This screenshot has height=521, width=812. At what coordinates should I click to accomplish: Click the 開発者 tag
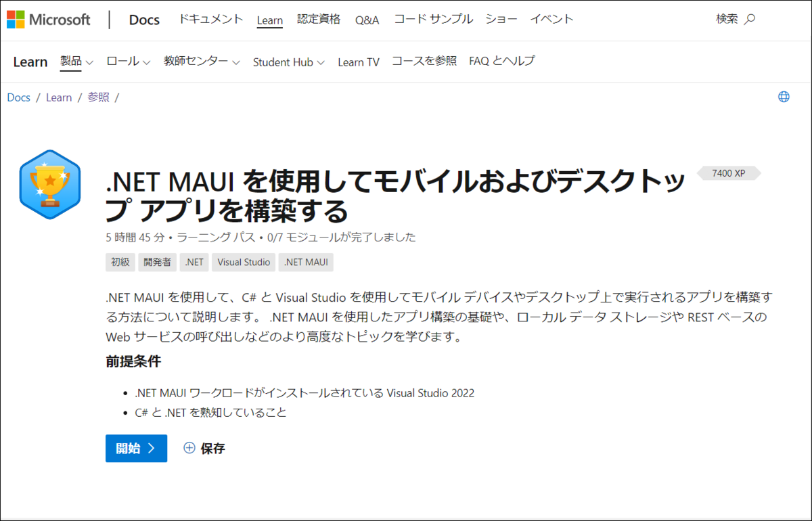click(158, 262)
